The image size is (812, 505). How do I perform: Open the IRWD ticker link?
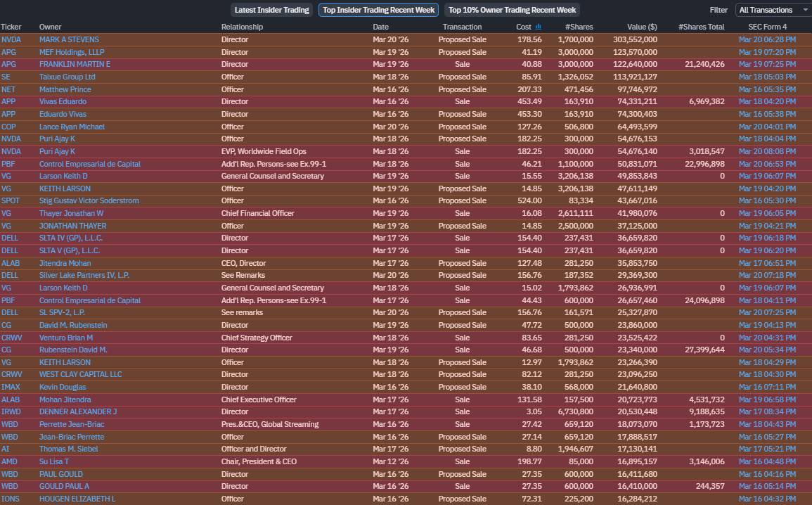point(11,411)
